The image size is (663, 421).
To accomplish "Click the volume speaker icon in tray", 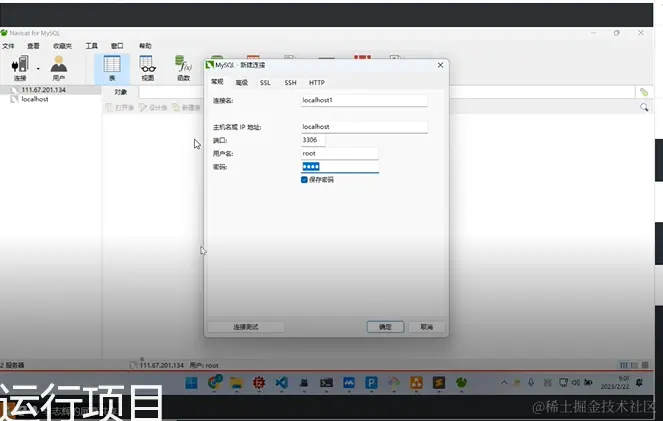I will pyautogui.click(x=575, y=383).
